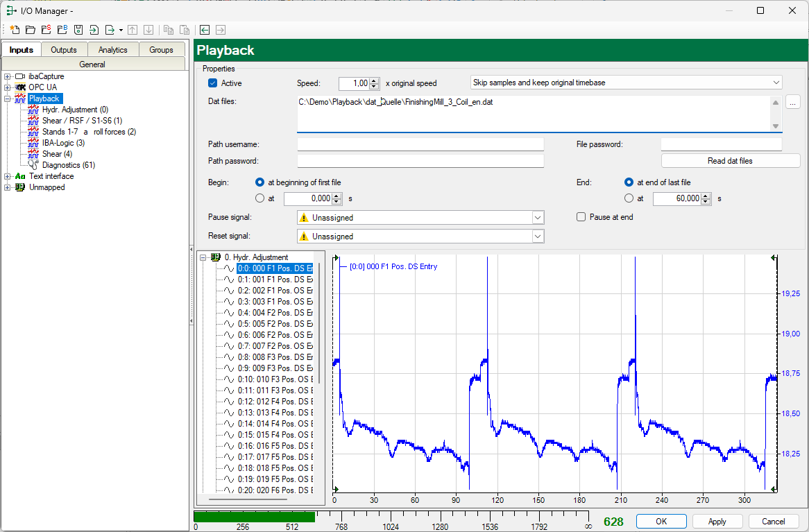Click the Unmapped node icon

pos(20,187)
